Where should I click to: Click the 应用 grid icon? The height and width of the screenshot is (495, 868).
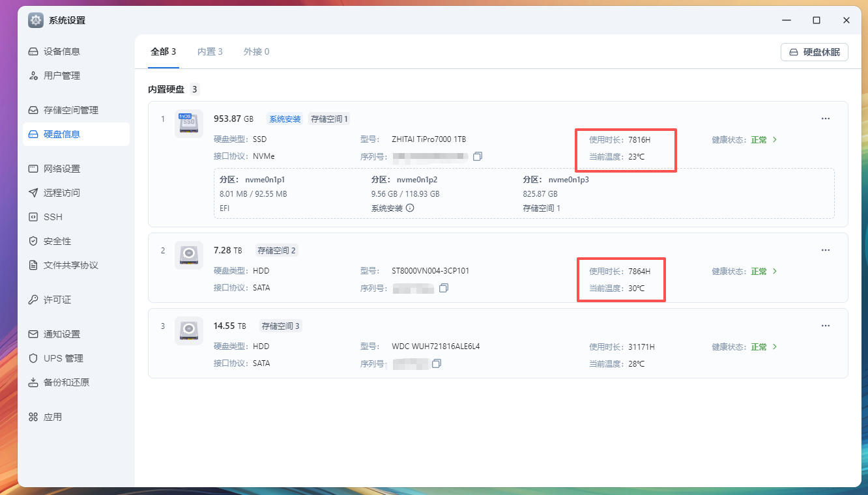click(33, 417)
